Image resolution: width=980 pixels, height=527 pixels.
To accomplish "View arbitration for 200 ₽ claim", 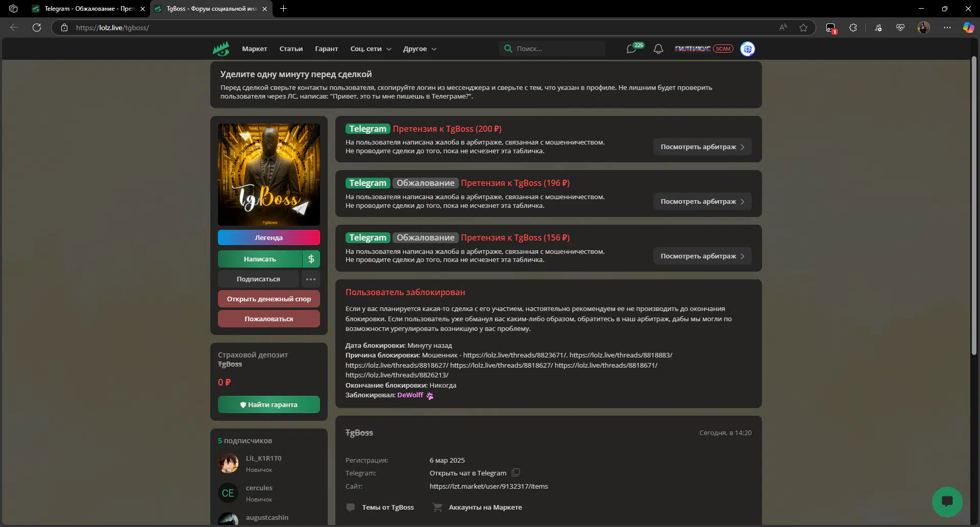I will click(x=702, y=147).
